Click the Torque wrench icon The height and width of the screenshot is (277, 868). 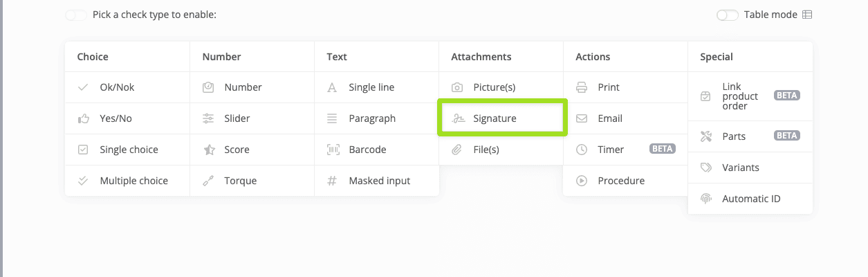click(208, 181)
